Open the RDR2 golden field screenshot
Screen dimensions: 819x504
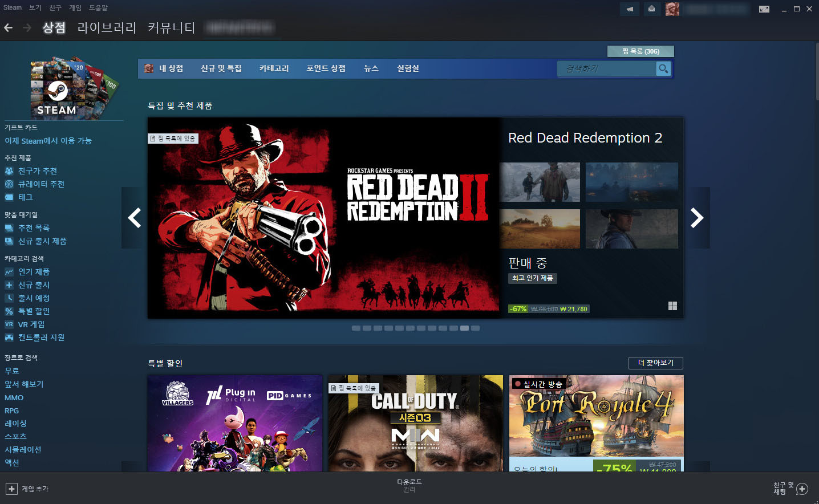540,229
